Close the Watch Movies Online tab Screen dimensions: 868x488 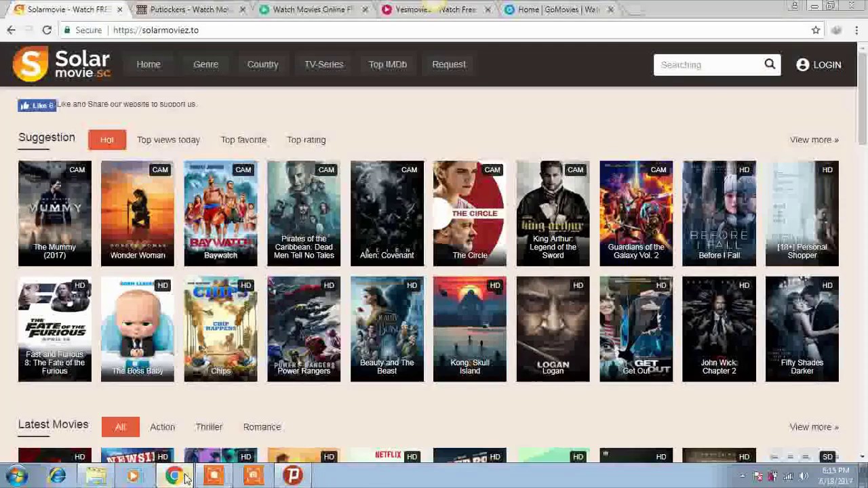pyautogui.click(x=366, y=9)
